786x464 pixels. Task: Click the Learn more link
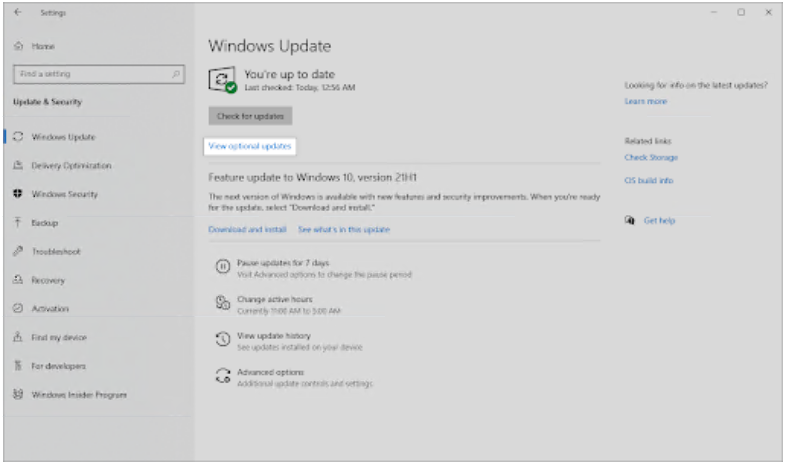(x=645, y=101)
